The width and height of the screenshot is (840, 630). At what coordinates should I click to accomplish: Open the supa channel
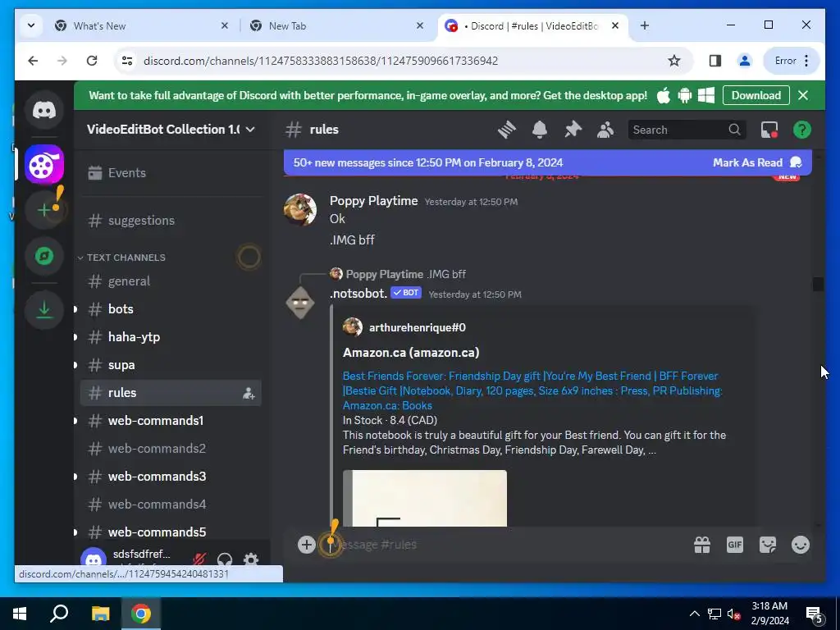[171, 365]
